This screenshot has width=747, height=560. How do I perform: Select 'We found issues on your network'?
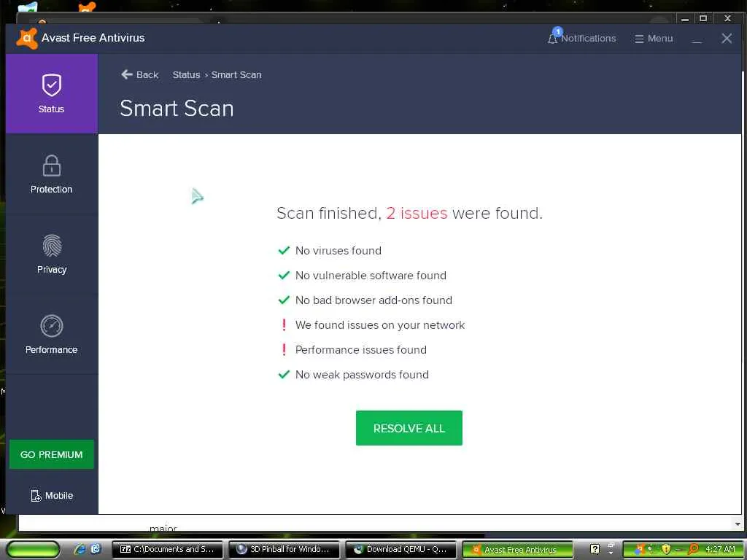(x=379, y=324)
